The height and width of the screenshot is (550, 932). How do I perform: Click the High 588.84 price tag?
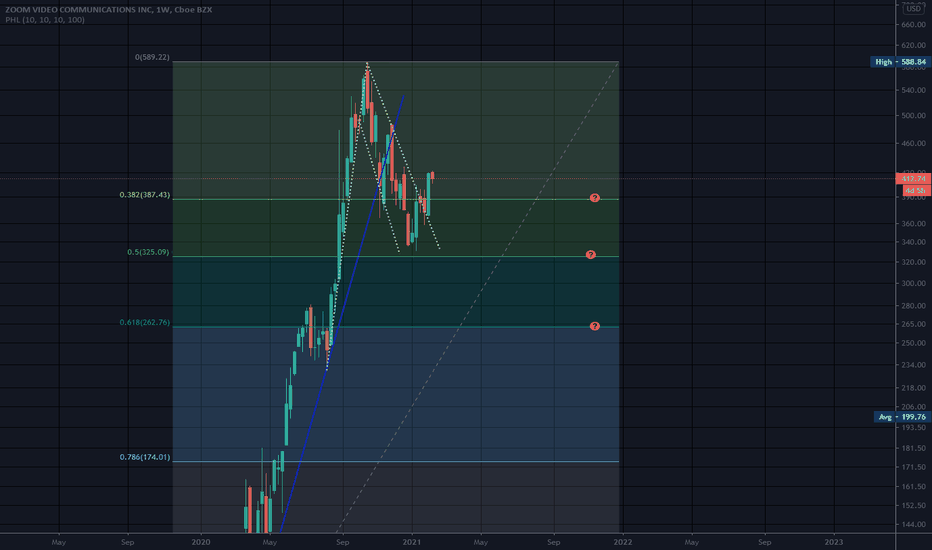click(x=900, y=62)
